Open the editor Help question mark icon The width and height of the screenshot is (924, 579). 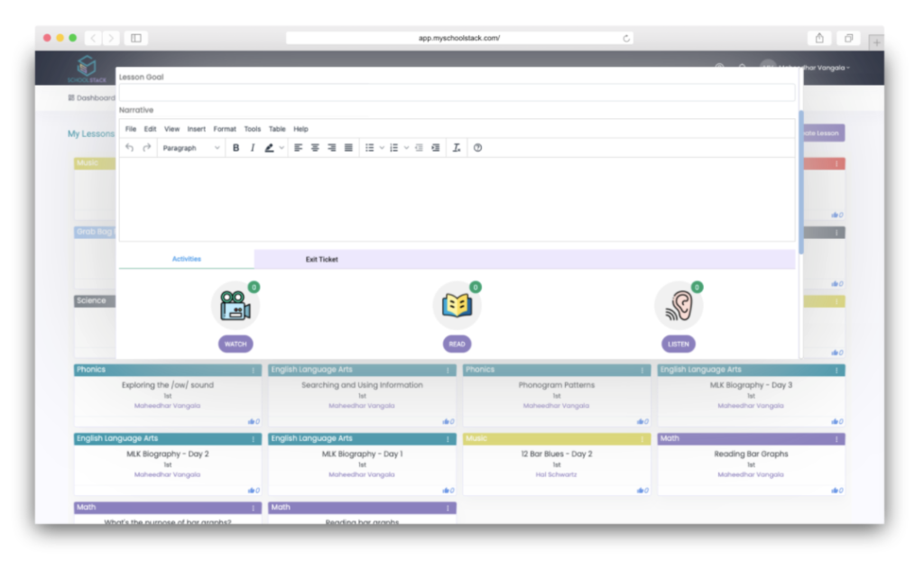click(x=478, y=147)
